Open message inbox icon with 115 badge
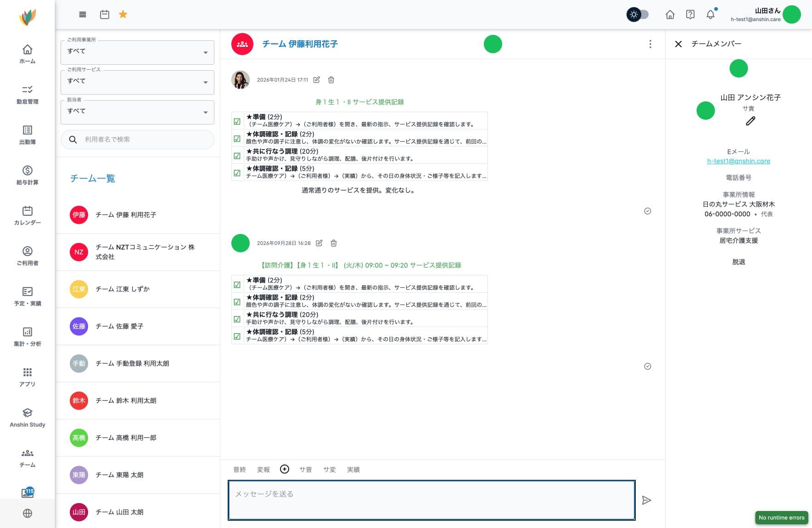The height and width of the screenshot is (528, 812). click(28, 493)
